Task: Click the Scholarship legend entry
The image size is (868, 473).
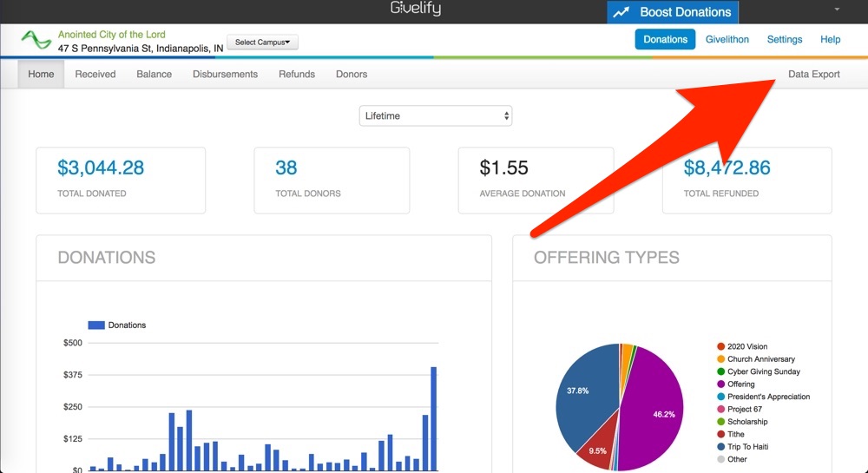Action: point(742,422)
